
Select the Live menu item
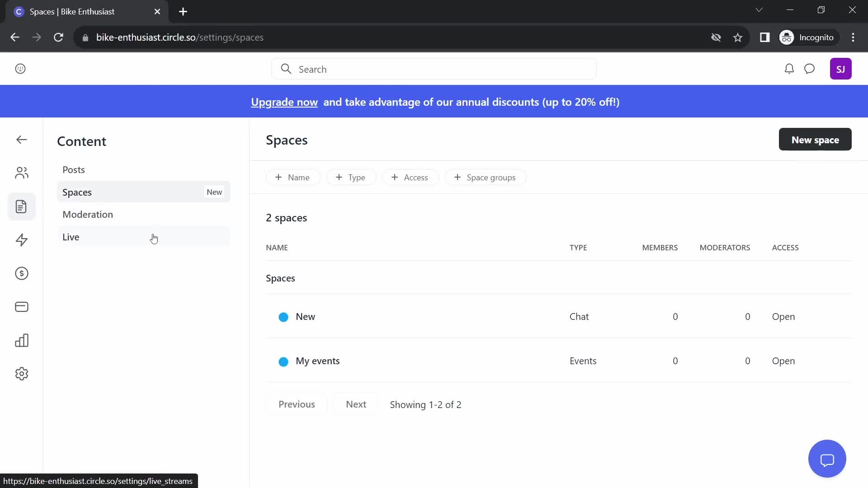[71, 237]
